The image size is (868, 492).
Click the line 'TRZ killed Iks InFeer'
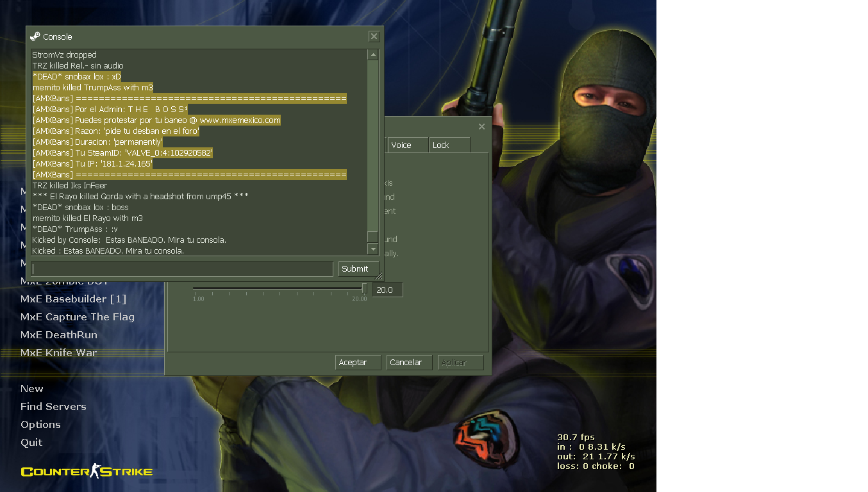[70, 186]
